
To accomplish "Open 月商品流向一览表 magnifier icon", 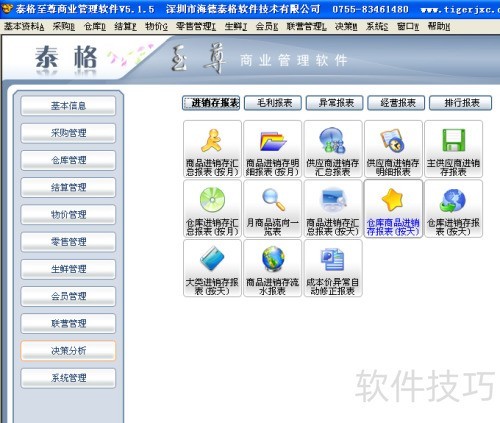I will pyautogui.click(x=273, y=209).
